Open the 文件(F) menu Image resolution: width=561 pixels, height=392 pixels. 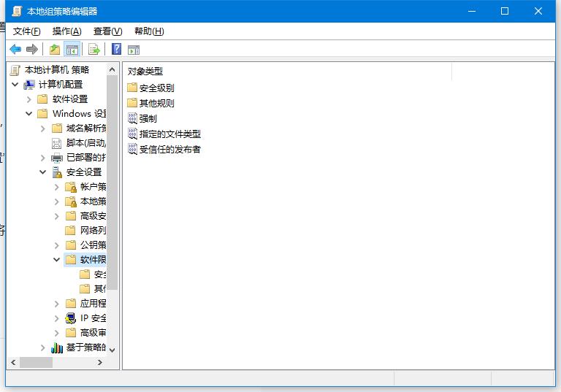click(x=27, y=31)
